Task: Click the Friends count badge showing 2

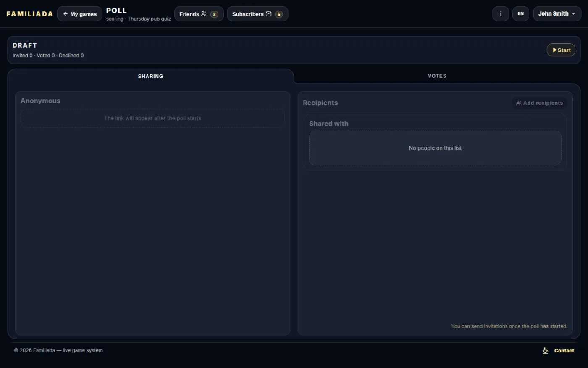Action: tap(214, 14)
